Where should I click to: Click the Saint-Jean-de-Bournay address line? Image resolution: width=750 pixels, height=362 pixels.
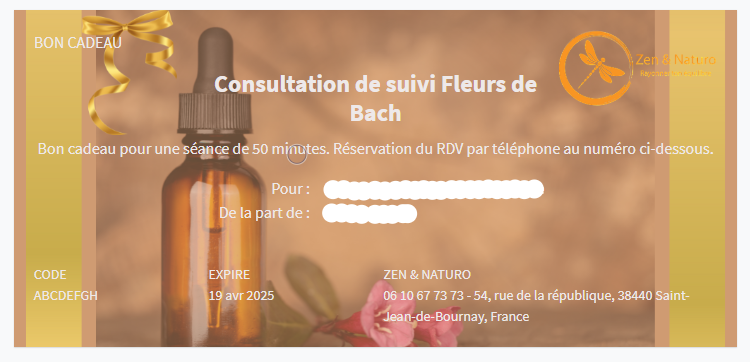[x=536, y=306]
